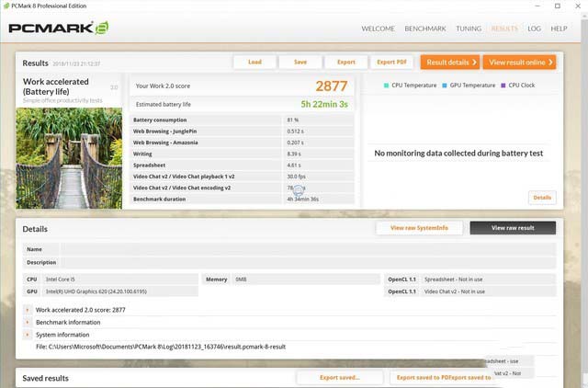Click the CPU Clock legend swatch
Image resolution: width=588 pixels, height=388 pixels.
[503, 86]
